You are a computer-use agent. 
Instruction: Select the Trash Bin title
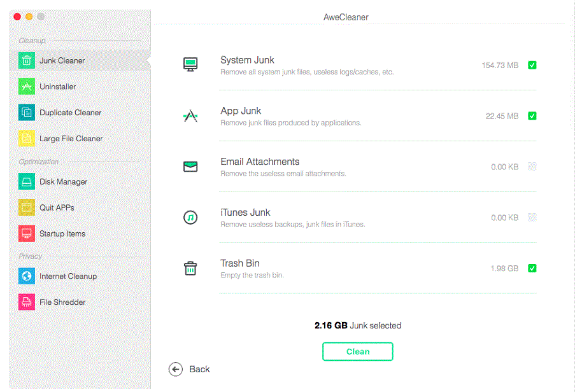point(240,263)
